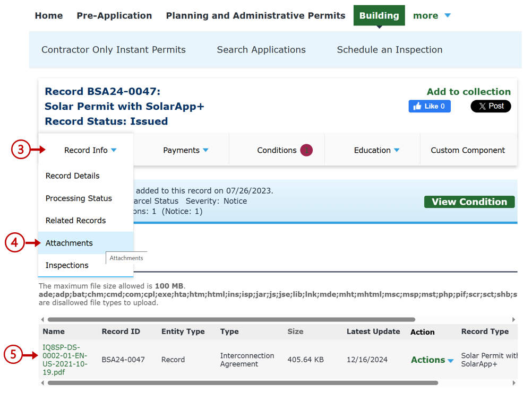Open the Education dropdown menu

[x=376, y=150]
